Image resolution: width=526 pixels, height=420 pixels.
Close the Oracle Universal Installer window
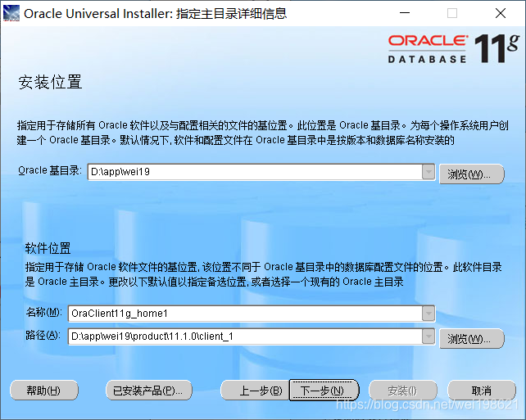coord(501,13)
